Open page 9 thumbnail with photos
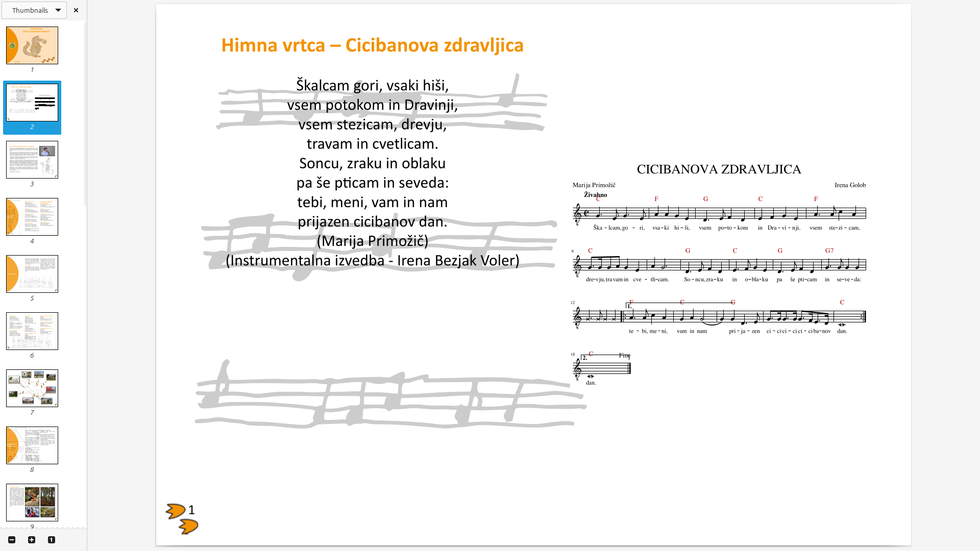 click(x=32, y=503)
